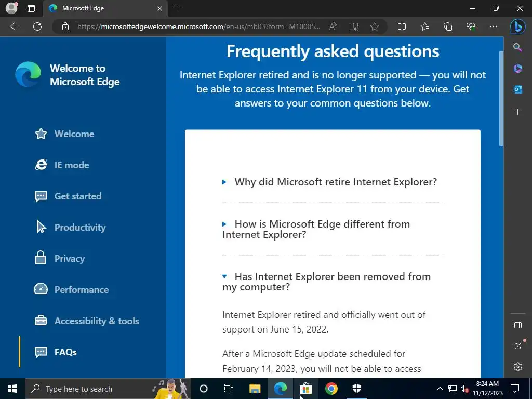Show hidden system tray icons

pos(440,389)
